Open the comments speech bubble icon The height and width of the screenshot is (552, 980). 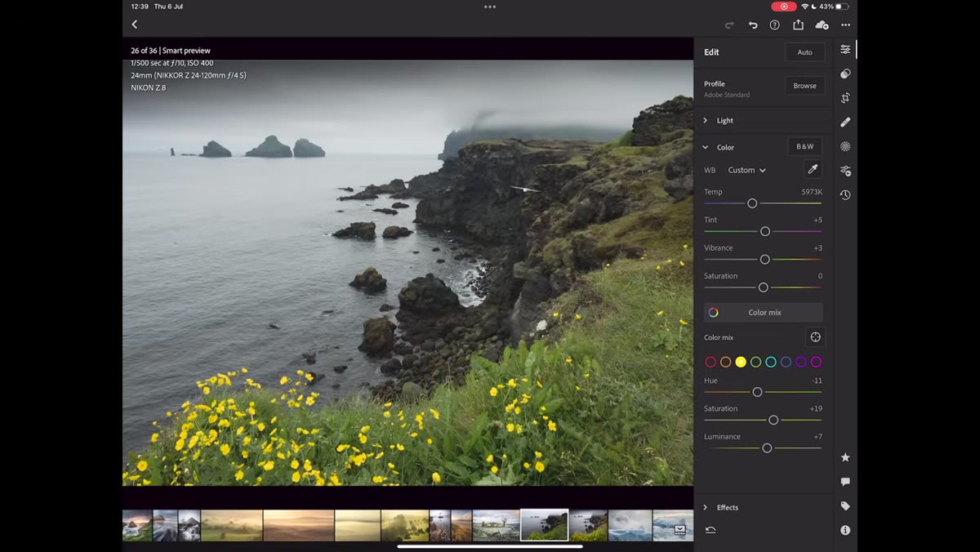point(845,482)
